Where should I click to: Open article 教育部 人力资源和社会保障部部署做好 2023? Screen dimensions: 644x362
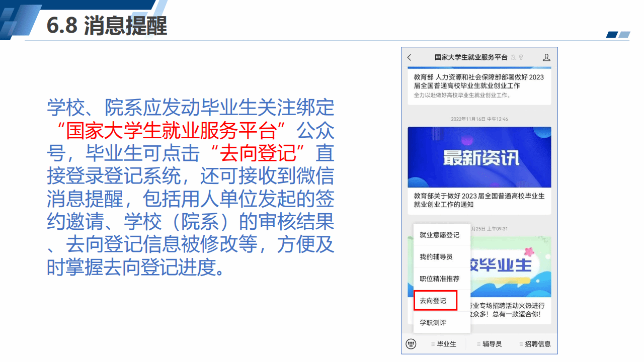click(479, 81)
